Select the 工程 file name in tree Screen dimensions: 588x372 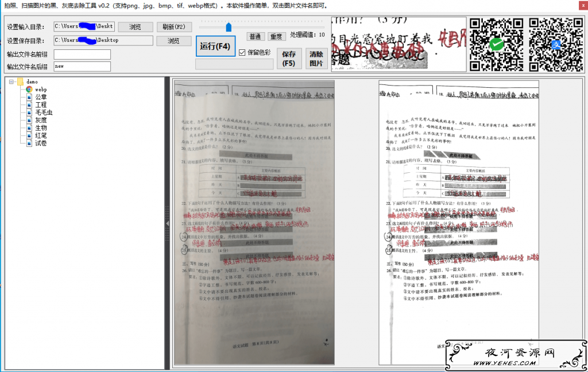tap(41, 104)
